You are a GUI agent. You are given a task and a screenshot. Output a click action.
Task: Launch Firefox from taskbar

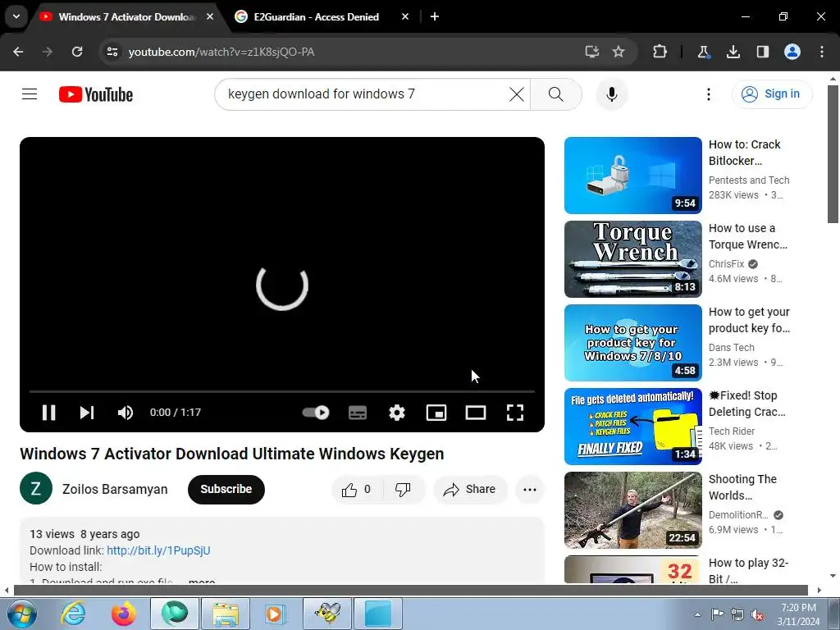click(123, 614)
